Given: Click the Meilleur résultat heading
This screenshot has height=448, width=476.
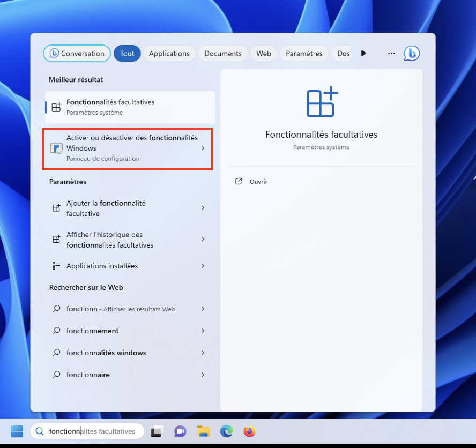Looking at the screenshot, I should tap(76, 79).
